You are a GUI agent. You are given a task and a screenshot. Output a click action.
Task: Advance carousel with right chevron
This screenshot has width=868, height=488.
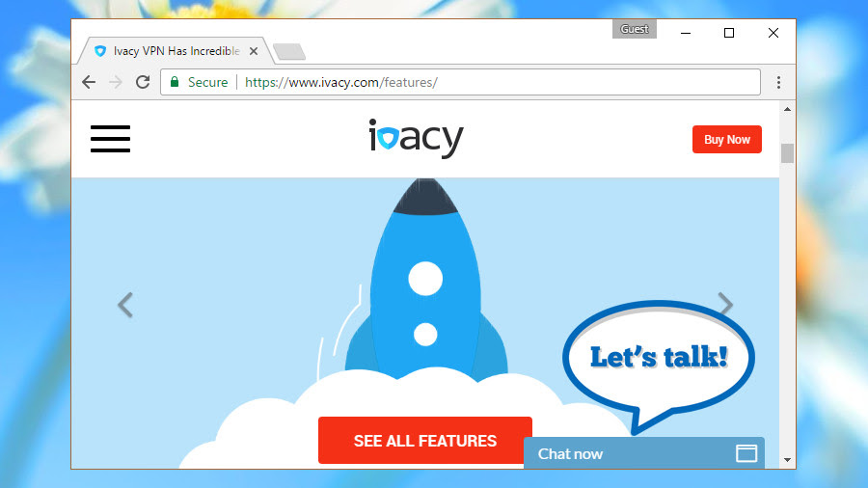click(725, 305)
